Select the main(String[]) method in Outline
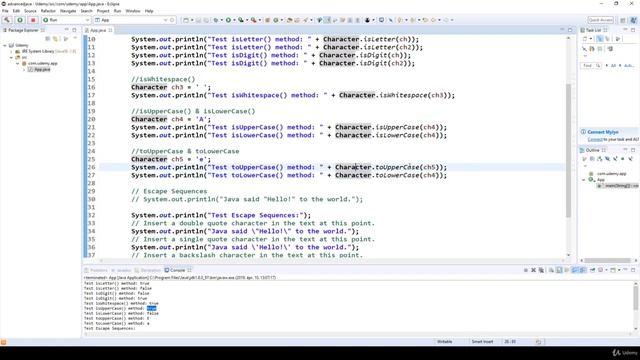Viewport: 640px width, 360px height. click(x=618, y=186)
